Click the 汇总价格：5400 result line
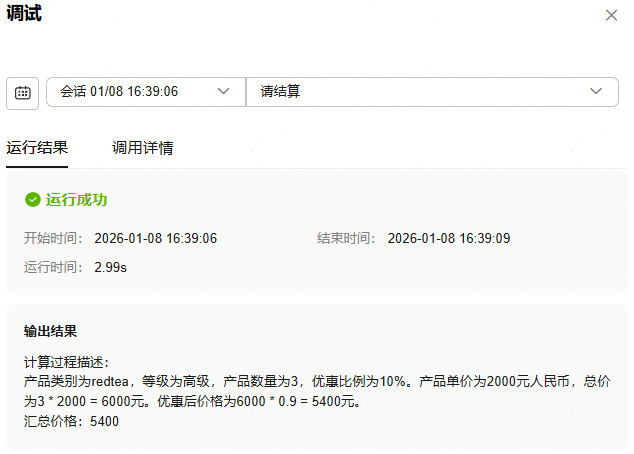 [71, 422]
